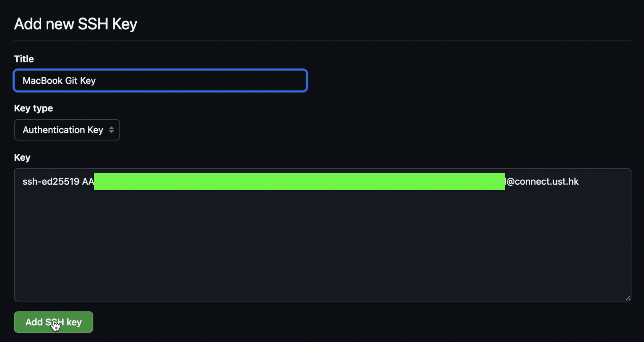Click the Add SSH key button

pos(53,322)
